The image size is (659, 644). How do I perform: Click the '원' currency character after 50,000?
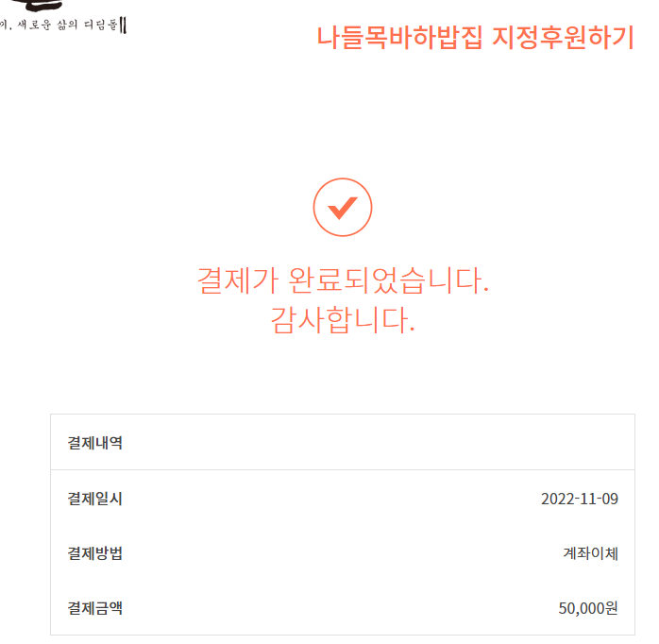[x=611, y=608]
